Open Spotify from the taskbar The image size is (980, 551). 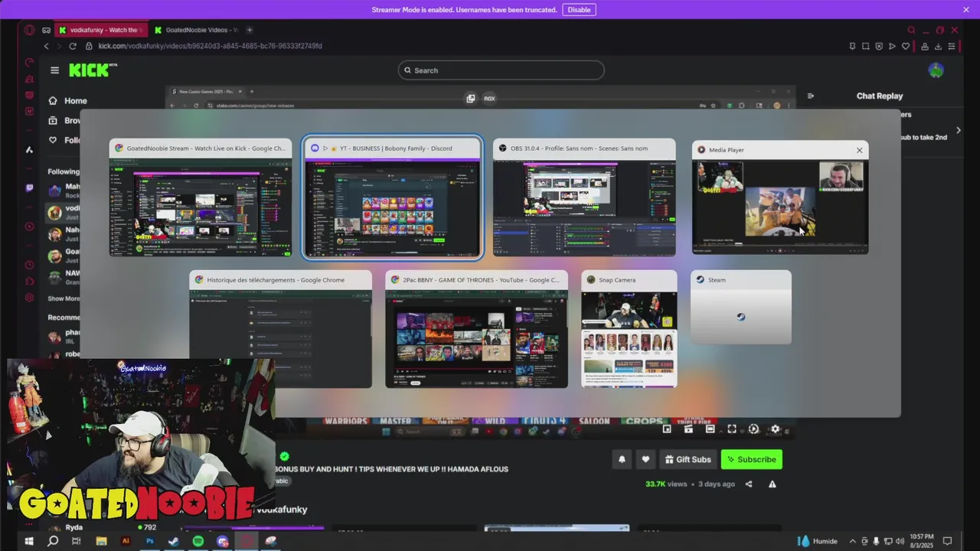198,541
